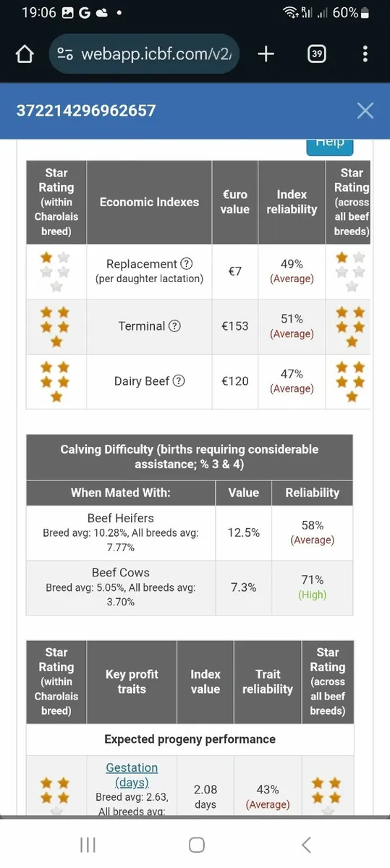The height and width of the screenshot is (868, 390).
Task: Open Dairy Beef help question mark
Action: click(x=179, y=381)
